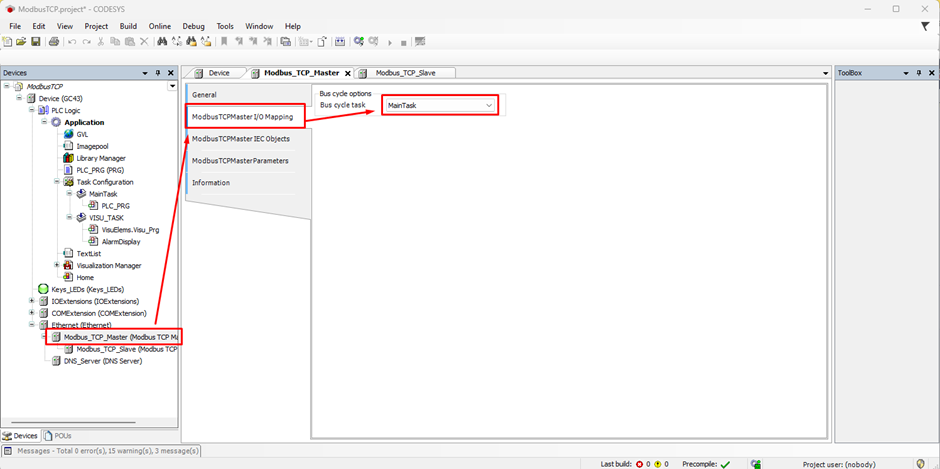Create a new project with the New icon
This screenshot has height=469, width=940.
[x=7, y=41]
